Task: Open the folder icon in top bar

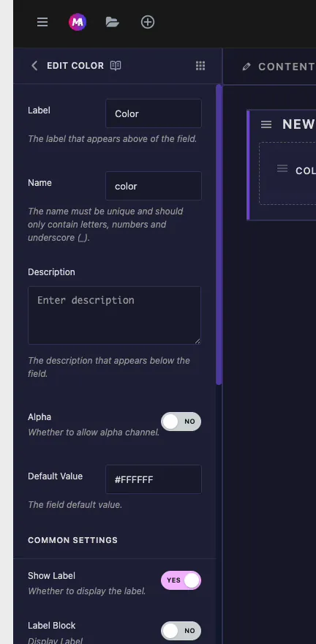Action: pyautogui.click(x=112, y=22)
